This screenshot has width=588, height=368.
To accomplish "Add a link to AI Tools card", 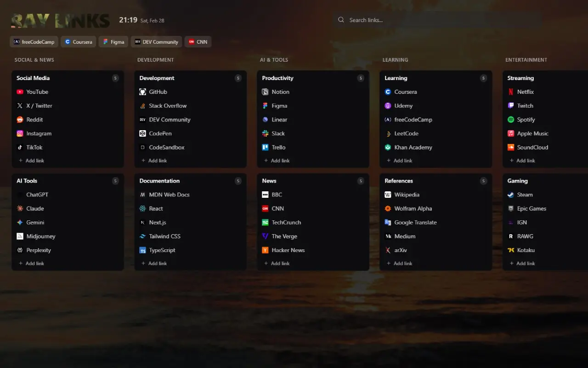I will pos(31,264).
